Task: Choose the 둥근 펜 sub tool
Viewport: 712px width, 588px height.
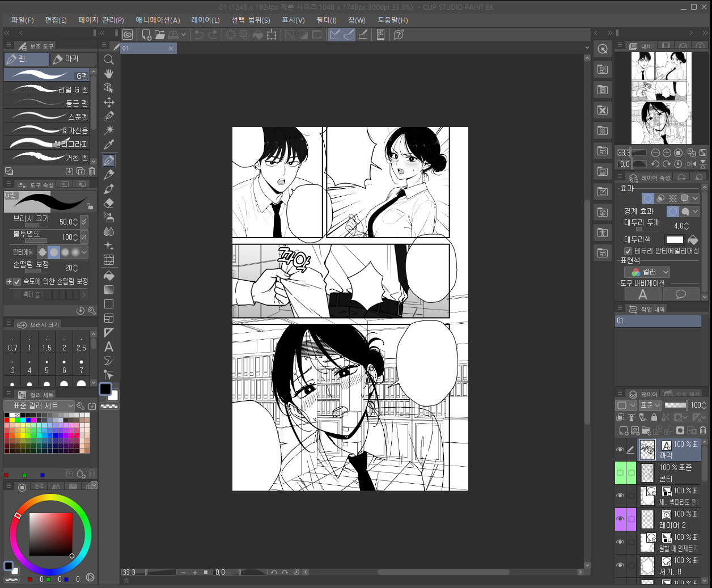Action: (x=47, y=103)
